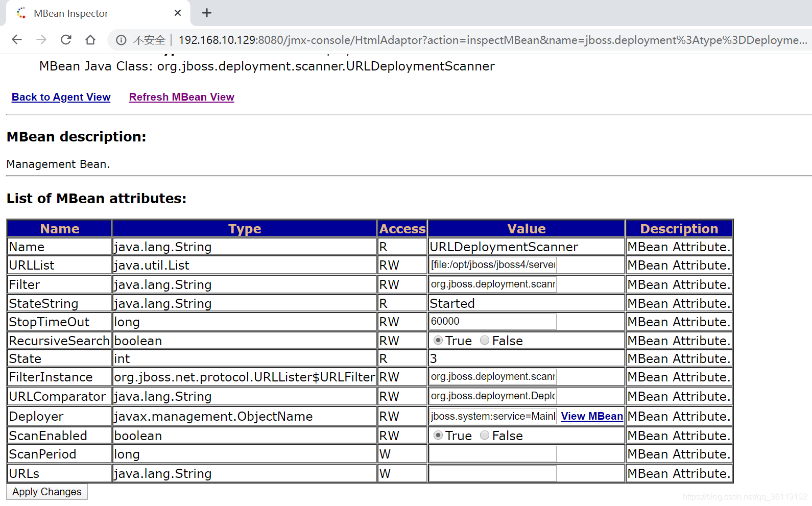Click the URLList value field
The width and height of the screenshot is (812, 506).
pos(493,265)
